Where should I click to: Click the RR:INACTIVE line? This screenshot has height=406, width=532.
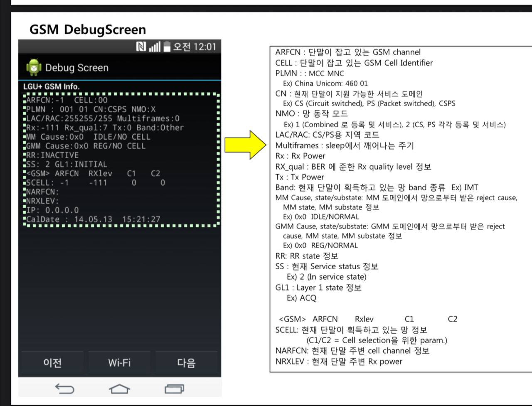(x=52, y=155)
